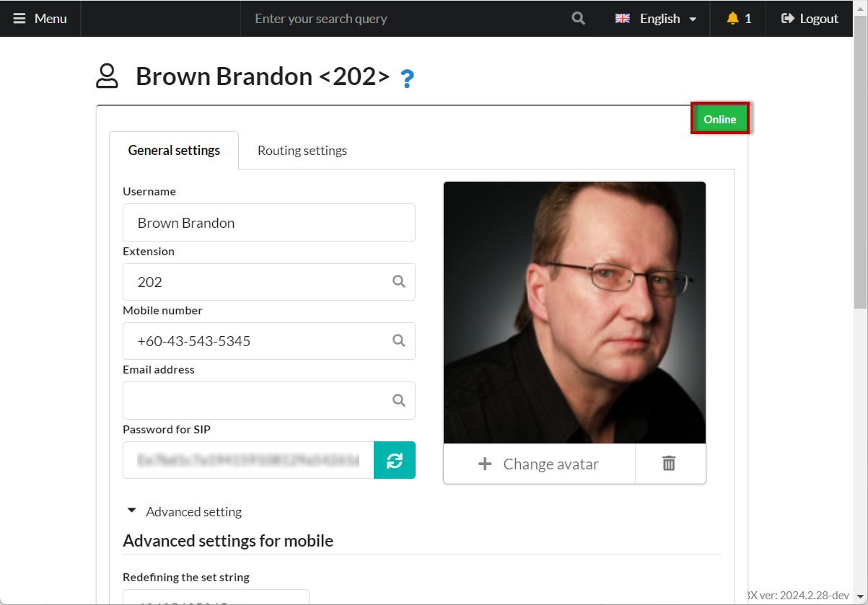The width and height of the screenshot is (868, 605).
Task: Regenerate SIP password with refresh icon
Action: 394,460
